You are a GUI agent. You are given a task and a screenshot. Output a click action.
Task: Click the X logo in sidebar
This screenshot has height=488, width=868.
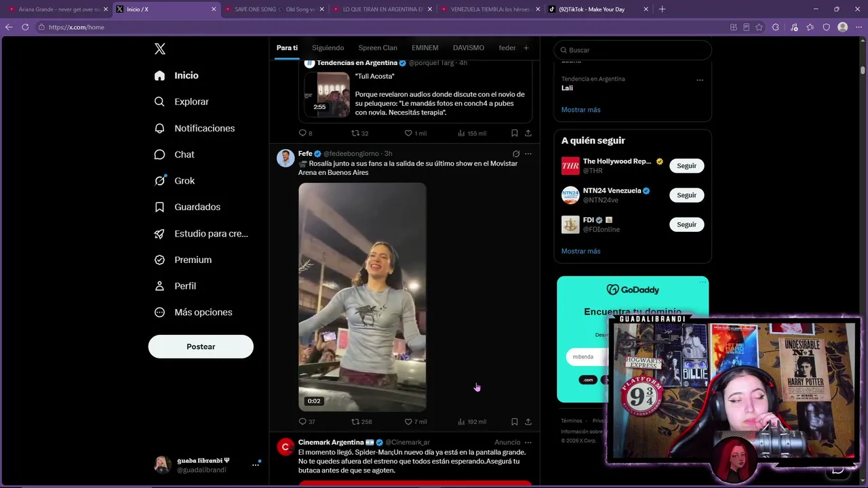[x=160, y=49]
